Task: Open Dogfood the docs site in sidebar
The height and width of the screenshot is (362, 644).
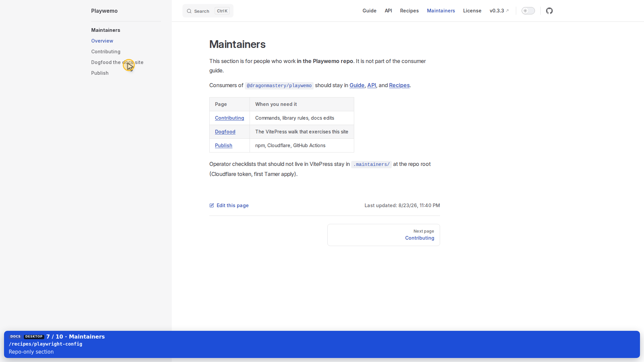Action: click(117, 62)
